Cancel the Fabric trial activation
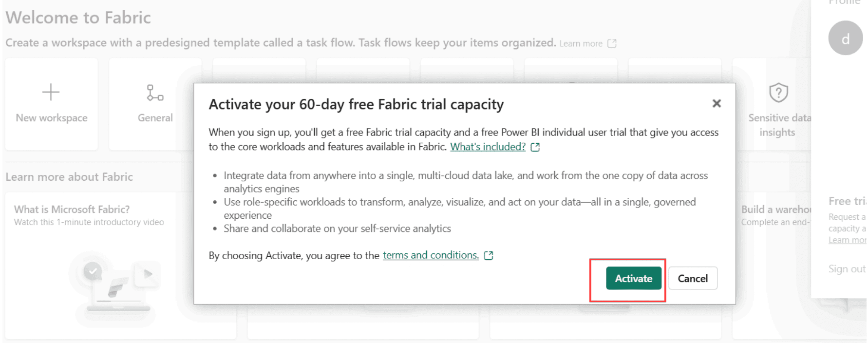Image resolution: width=868 pixels, height=343 pixels. [x=692, y=278]
